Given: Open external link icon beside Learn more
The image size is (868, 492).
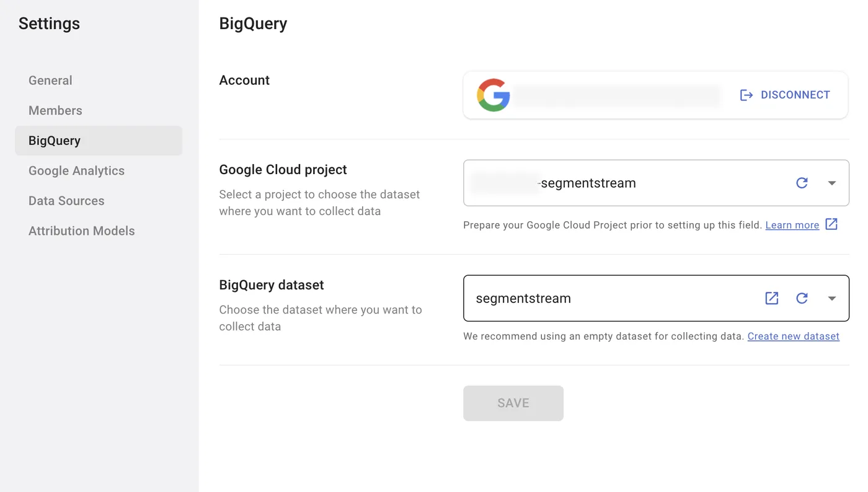Looking at the screenshot, I should (x=831, y=224).
